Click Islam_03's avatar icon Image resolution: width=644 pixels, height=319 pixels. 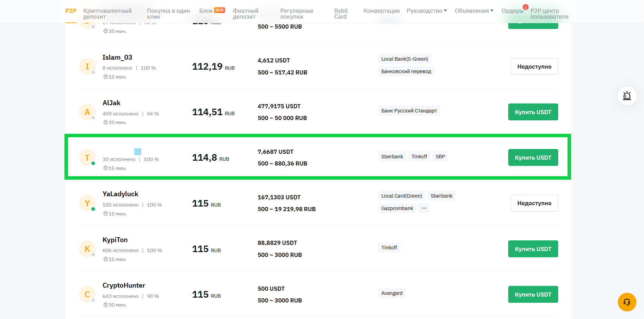tap(87, 67)
